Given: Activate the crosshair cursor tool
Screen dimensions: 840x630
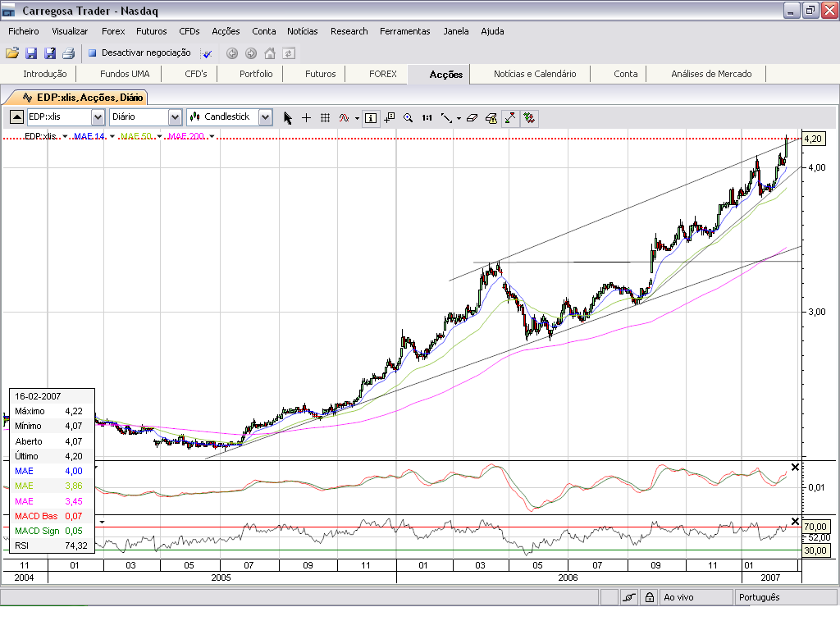Looking at the screenshot, I should point(306,117).
